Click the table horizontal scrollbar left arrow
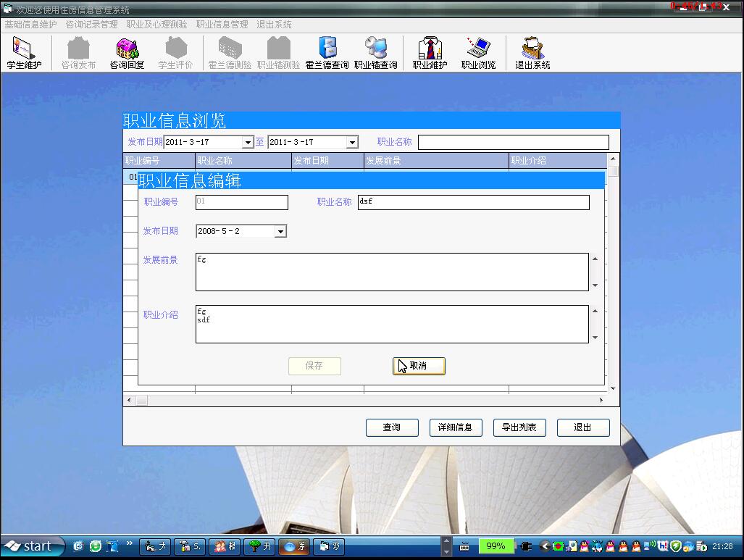Viewport: 744px width, 560px height. [129, 400]
